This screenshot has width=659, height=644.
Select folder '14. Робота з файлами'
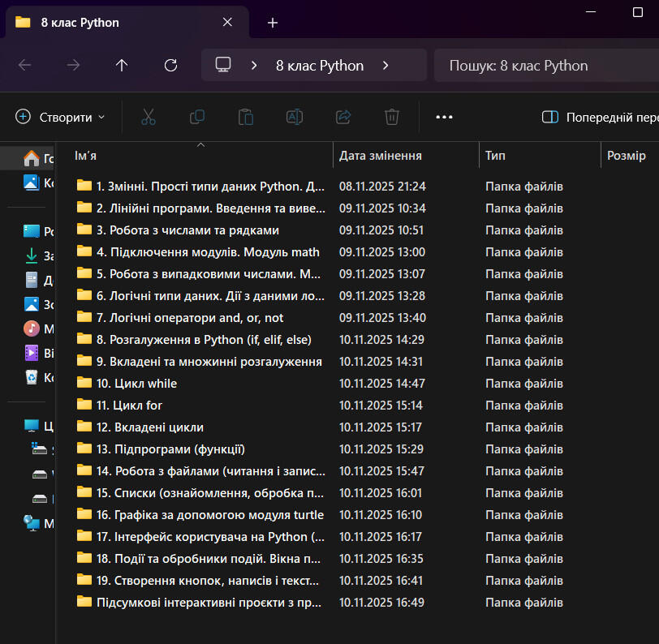[200, 471]
